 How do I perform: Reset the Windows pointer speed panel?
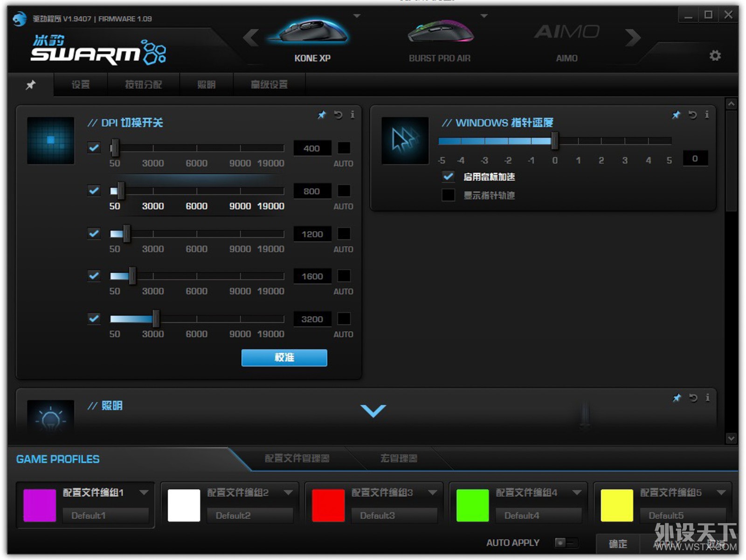pyautogui.click(x=693, y=115)
